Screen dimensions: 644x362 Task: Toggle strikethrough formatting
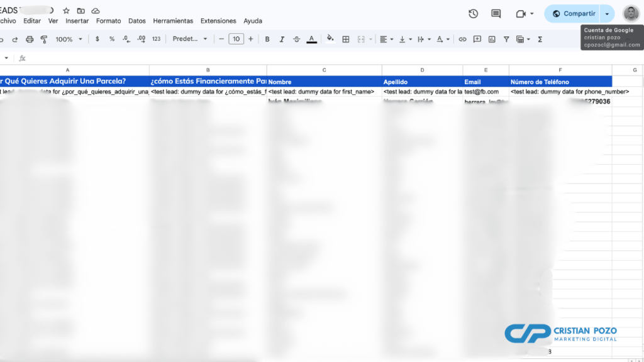click(296, 39)
